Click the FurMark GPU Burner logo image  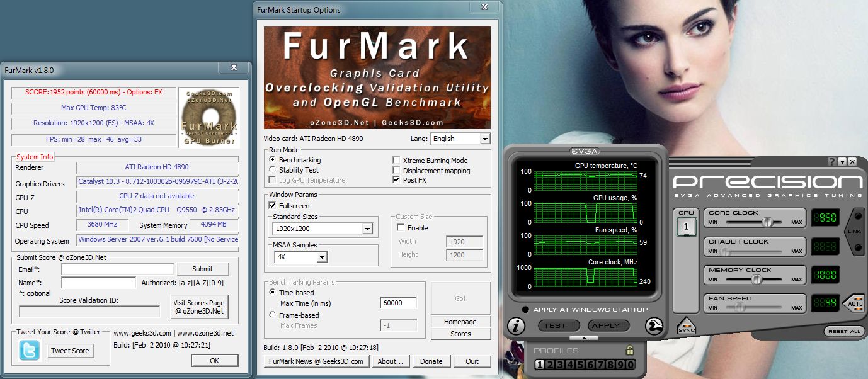click(208, 118)
